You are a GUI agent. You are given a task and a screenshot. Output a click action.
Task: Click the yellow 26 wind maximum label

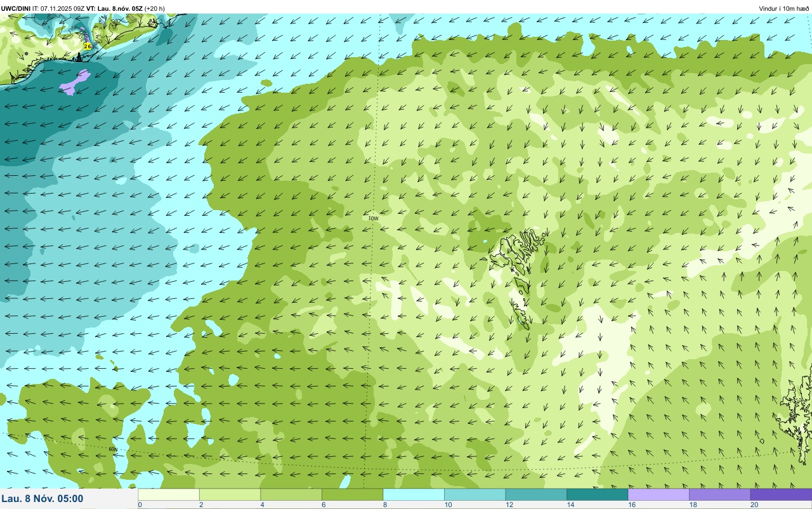click(88, 46)
